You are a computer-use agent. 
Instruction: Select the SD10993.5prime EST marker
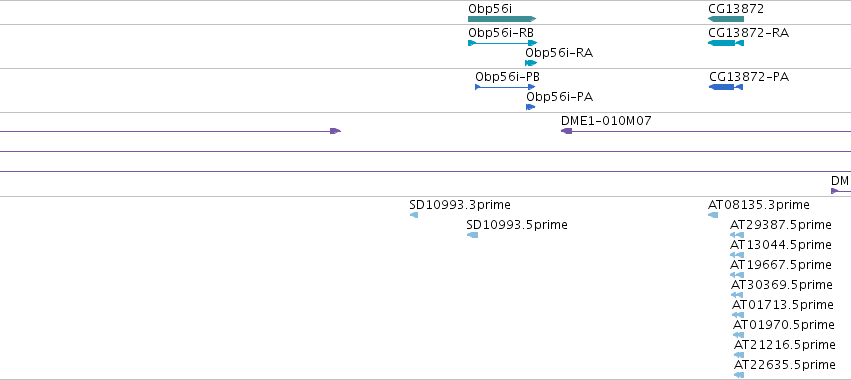point(472,235)
